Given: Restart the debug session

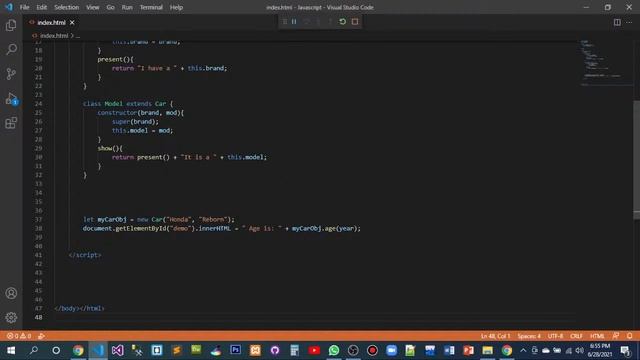Looking at the screenshot, I should 342,22.
